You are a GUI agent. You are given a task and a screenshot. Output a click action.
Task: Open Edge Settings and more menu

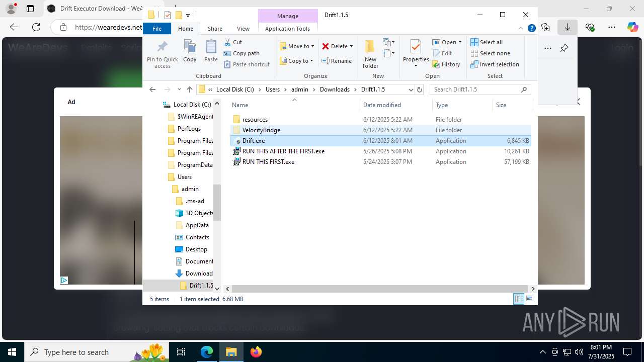click(x=611, y=27)
